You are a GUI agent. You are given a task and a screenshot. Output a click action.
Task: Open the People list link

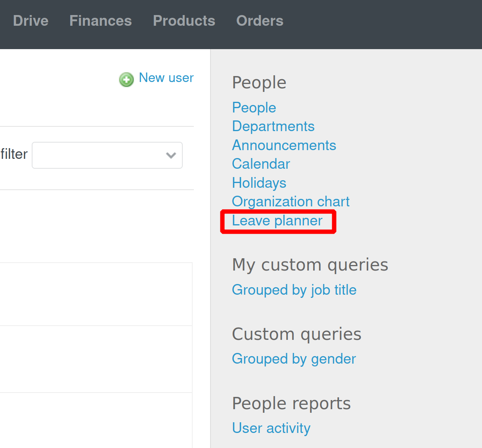(x=254, y=107)
